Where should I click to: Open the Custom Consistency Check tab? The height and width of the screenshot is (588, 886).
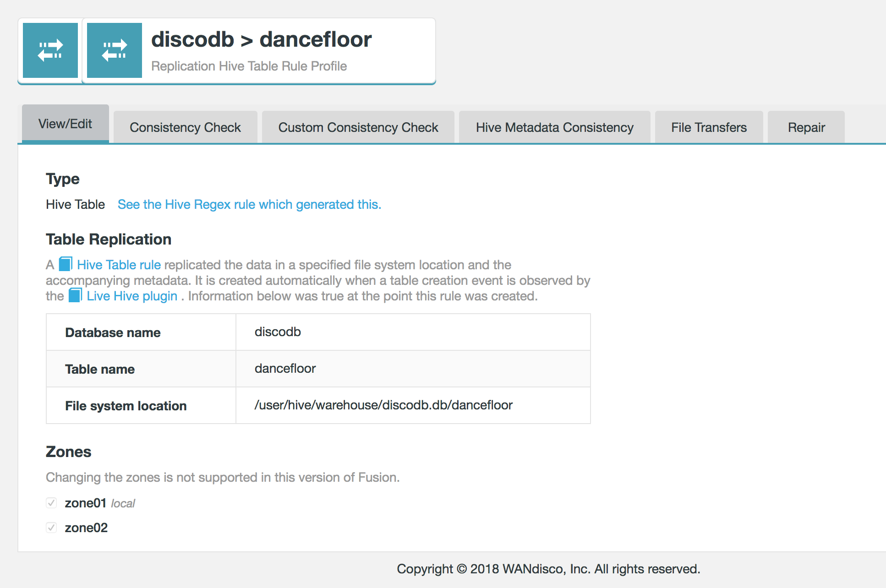[x=358, y=127]
